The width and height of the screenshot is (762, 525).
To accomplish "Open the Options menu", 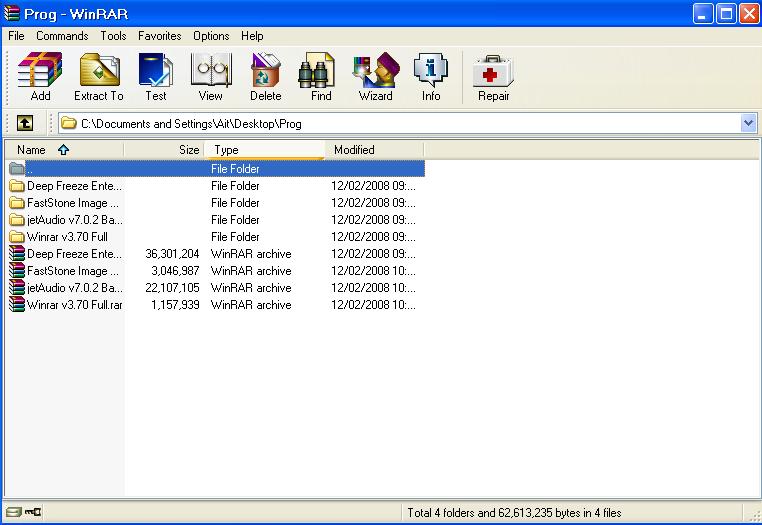I will coord(211,36).
